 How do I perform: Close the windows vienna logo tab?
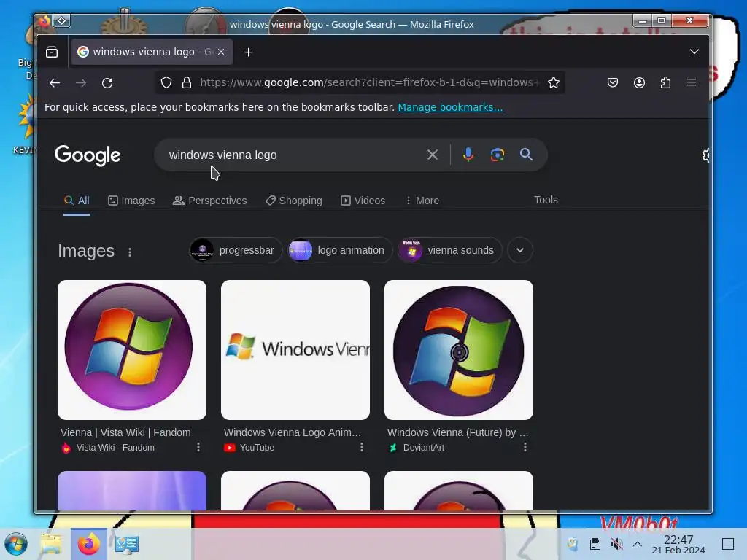[221, 52]
